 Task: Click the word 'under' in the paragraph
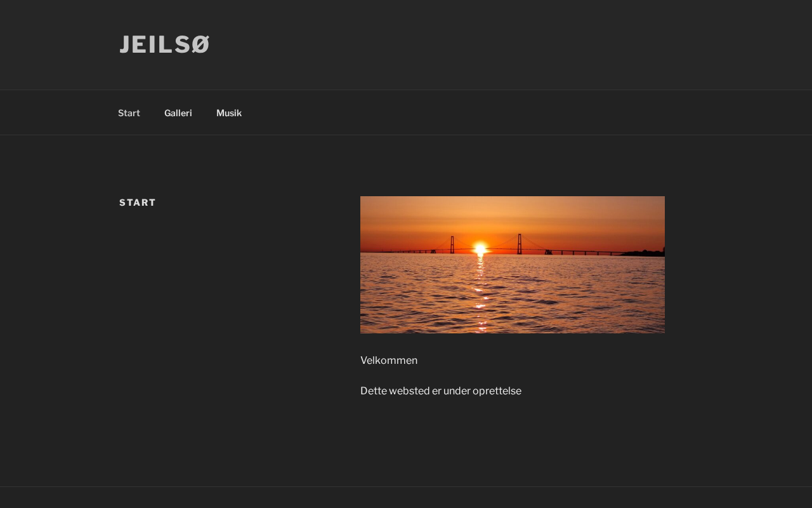[x=457, y=391]
